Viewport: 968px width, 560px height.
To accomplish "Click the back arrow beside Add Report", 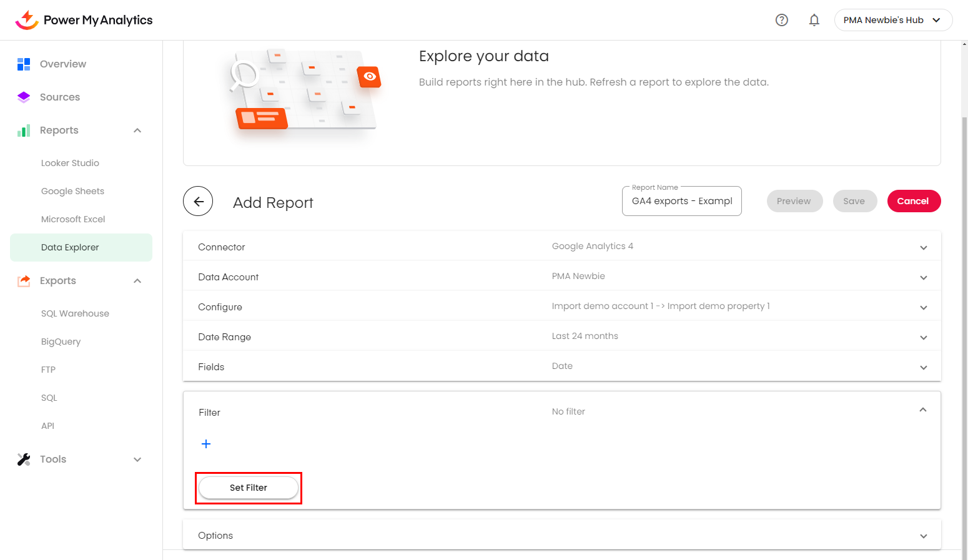I will click(198, 201).
